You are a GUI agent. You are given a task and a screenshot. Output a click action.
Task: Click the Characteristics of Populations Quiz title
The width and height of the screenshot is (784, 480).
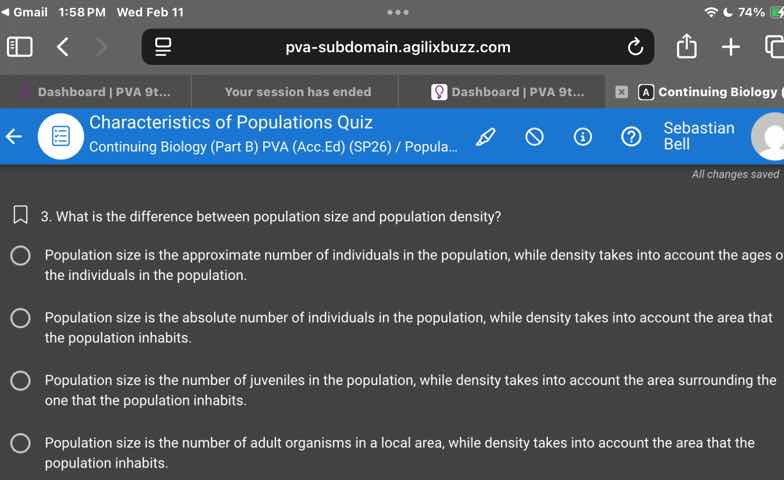point(231,122)
